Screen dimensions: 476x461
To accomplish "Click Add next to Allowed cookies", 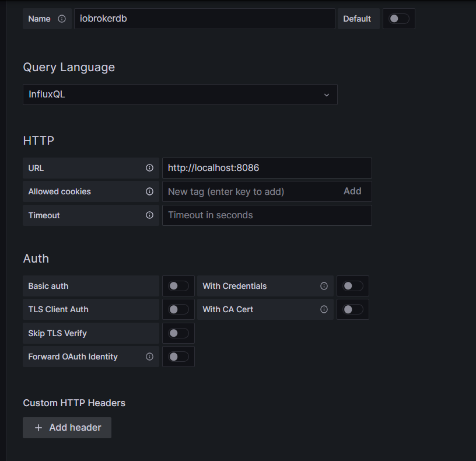I will 352,191.
